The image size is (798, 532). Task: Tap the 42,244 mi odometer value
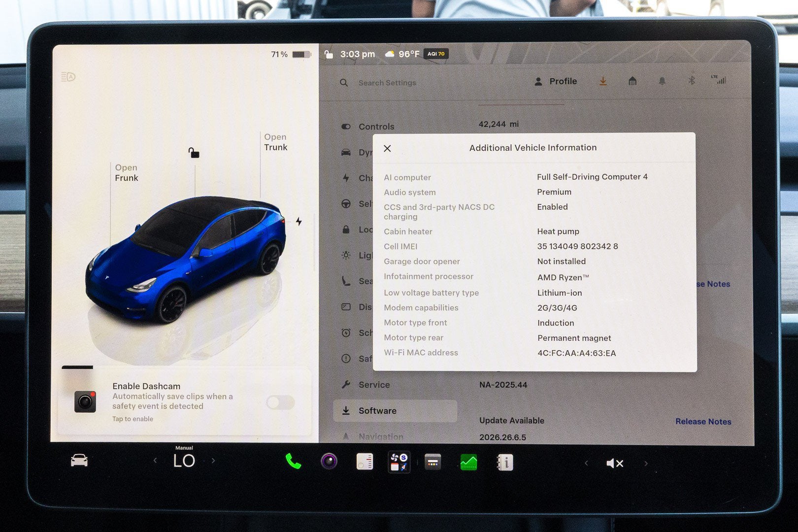click(x=499, y=124)
